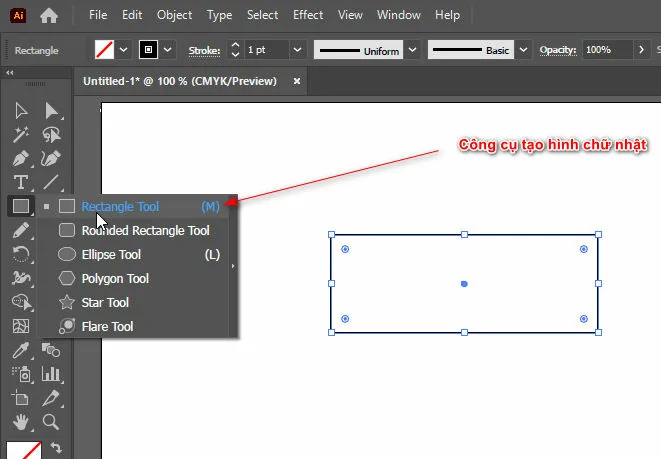Click the Stroke label to open panel
The width and height of the screenshot is (661, 459).
[204, 50]
